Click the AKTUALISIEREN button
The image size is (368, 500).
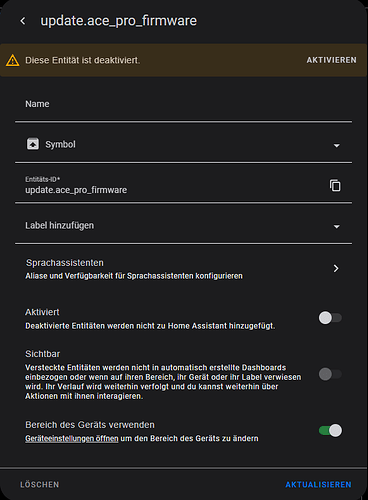318,484
